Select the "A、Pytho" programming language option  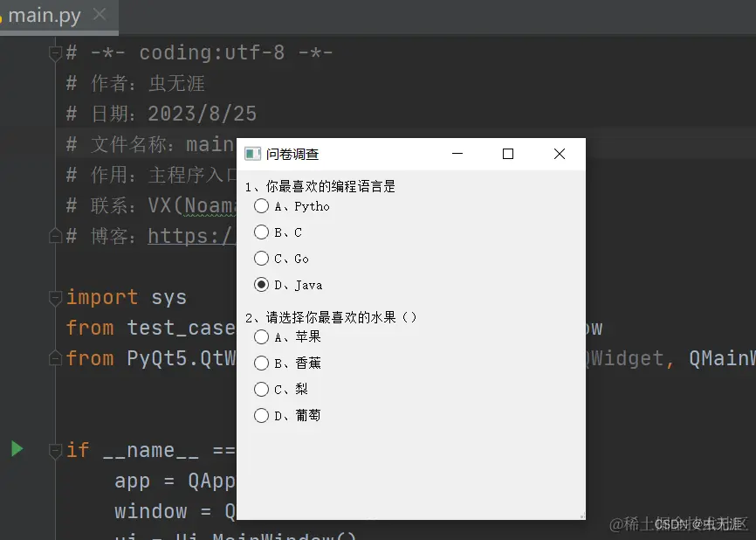tap(262, 206)
